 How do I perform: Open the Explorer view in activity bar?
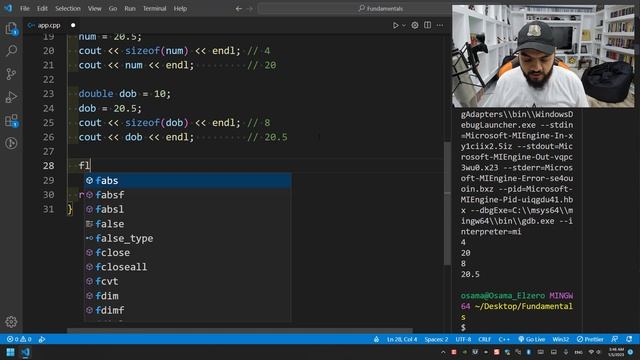click(x=11, y=29)
